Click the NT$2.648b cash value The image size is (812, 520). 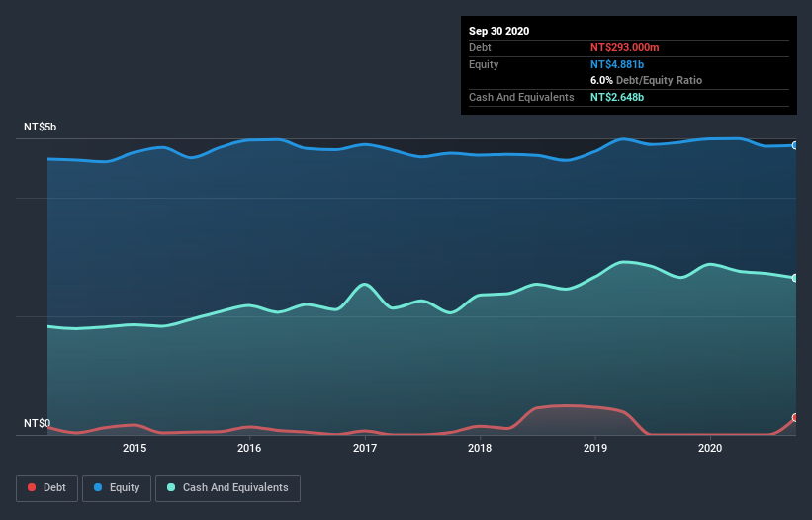(617, 97)
